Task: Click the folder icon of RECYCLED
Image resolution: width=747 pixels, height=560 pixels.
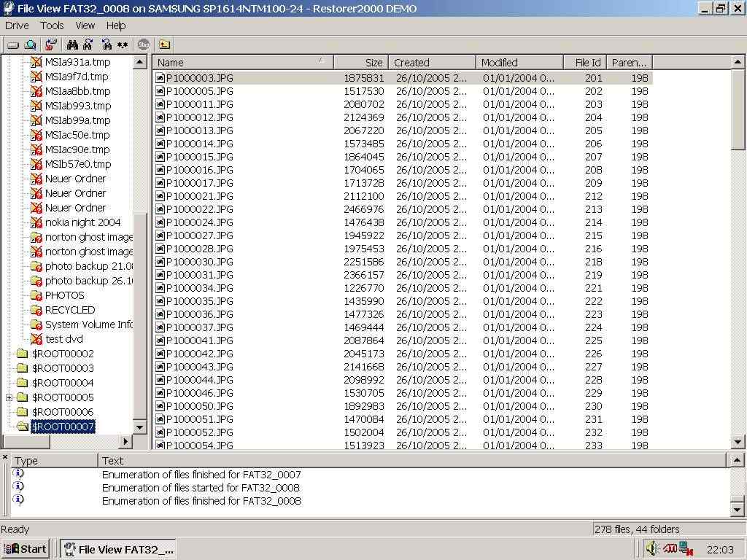Action: point(36,310)
